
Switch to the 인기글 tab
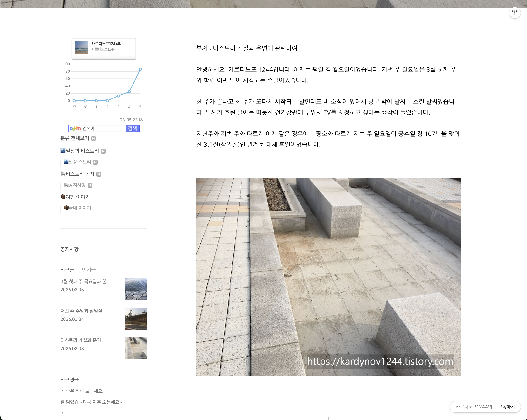click(x=89, y=270)
